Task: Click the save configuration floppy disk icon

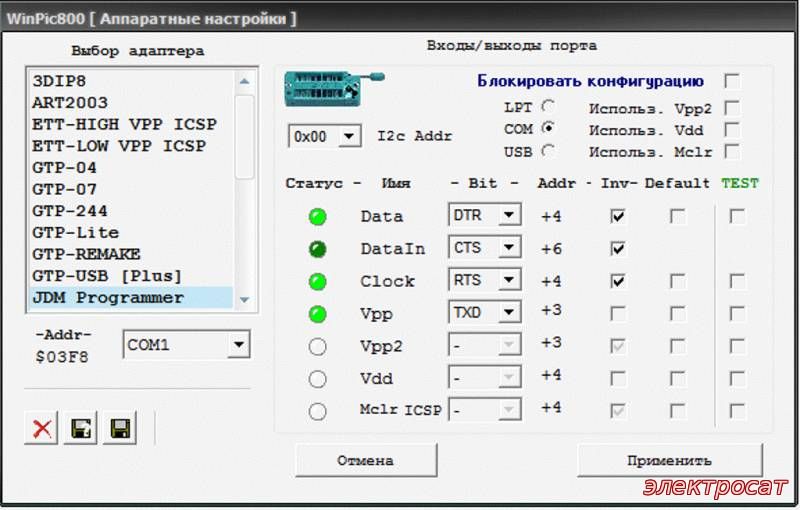Action: pyautogui.click(x=120, y=428)
